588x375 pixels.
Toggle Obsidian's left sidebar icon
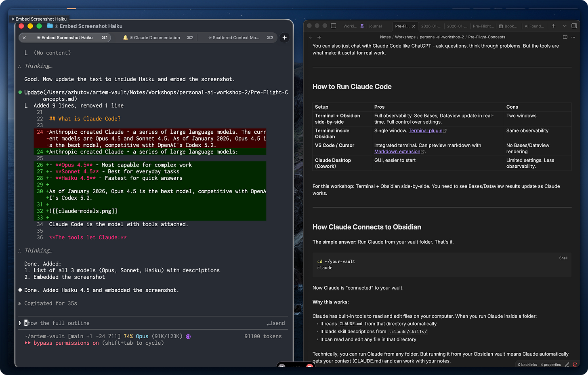pos(334,26)
